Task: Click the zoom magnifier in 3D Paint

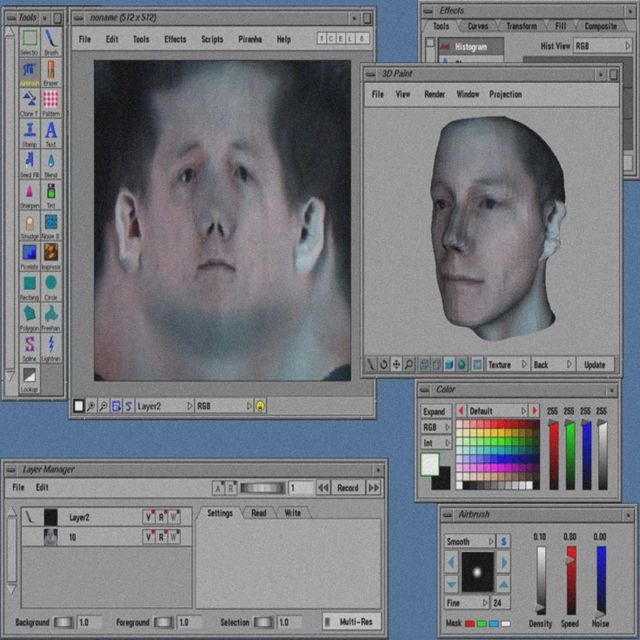Action: (x=409, y=364)
